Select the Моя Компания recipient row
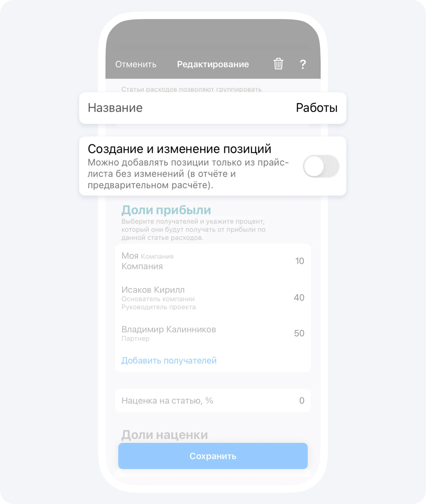The width and height of the screenshot is (426, 504). click(213, 261)
